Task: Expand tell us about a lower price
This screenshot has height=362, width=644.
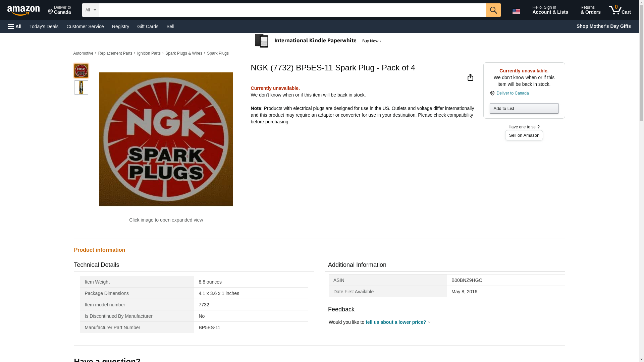Action: 397,322
